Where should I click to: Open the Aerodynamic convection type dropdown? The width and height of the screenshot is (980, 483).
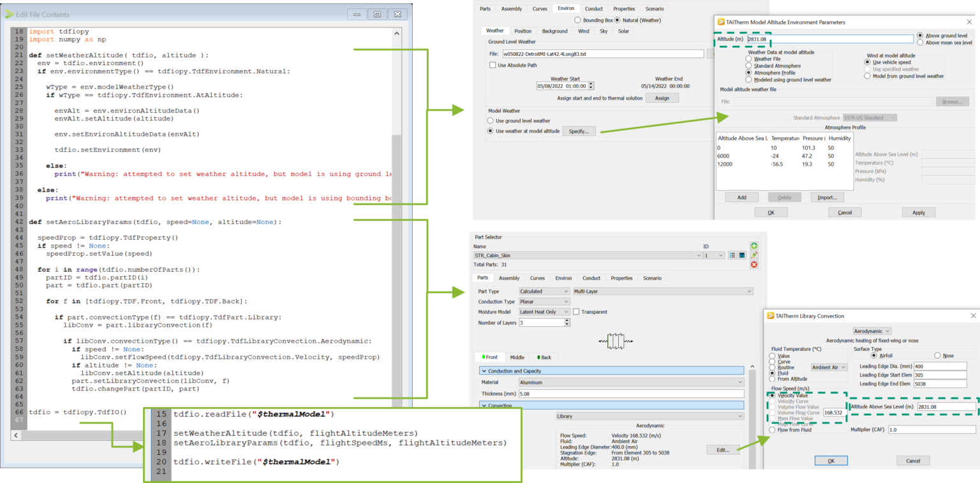pos(872,331)
